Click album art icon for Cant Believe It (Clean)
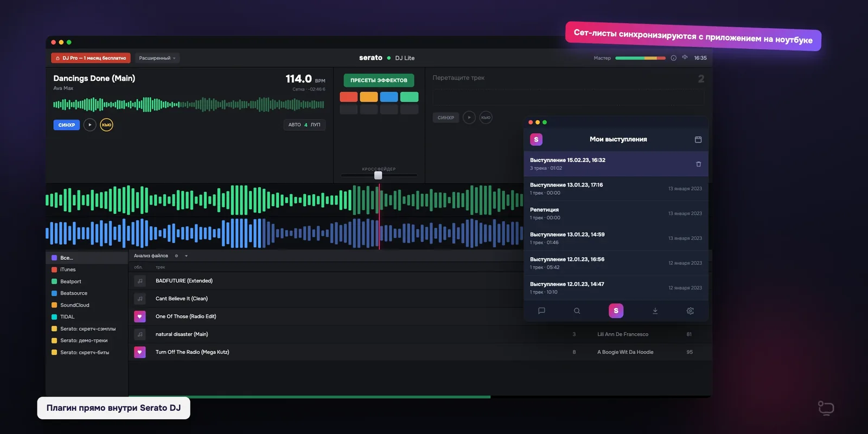 [139, 299]
